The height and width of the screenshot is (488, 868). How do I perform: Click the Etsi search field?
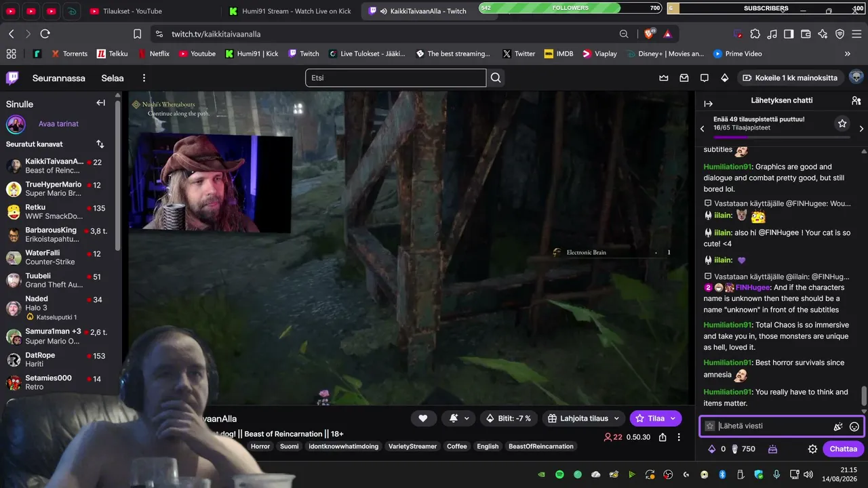(x=395, y=78)
